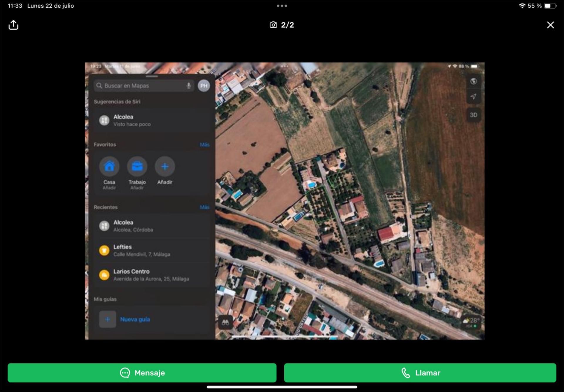The image size is (564, 392).
Task: Tap the Añadir plus favorite icon
Action: click(x=165, y=166)
